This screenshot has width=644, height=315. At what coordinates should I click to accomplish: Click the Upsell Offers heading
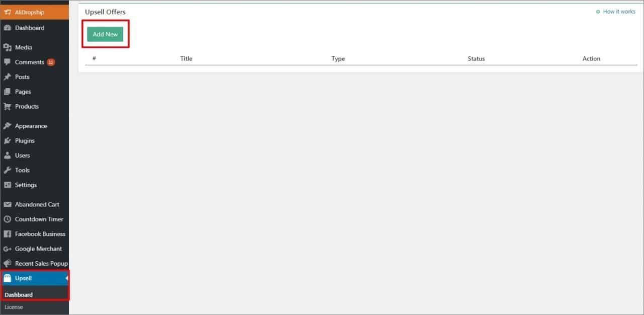coord(105,12)
